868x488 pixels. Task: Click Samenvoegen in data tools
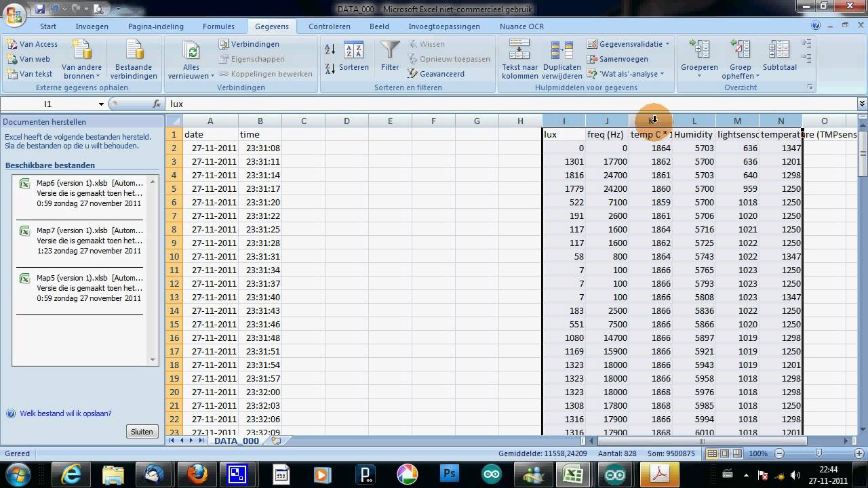[617, 59]
